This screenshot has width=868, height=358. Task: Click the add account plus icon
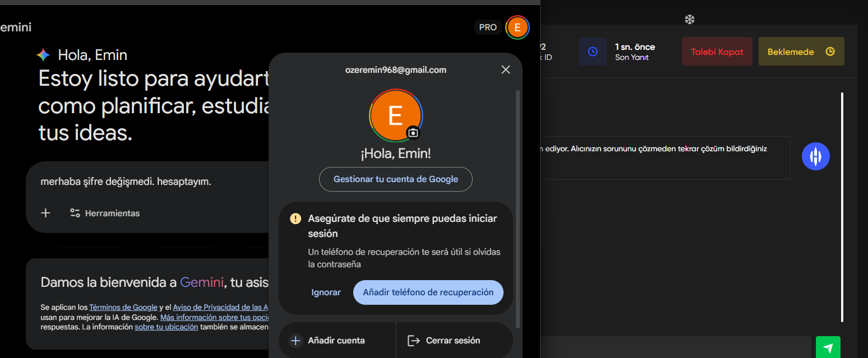(x=296, y=340)
